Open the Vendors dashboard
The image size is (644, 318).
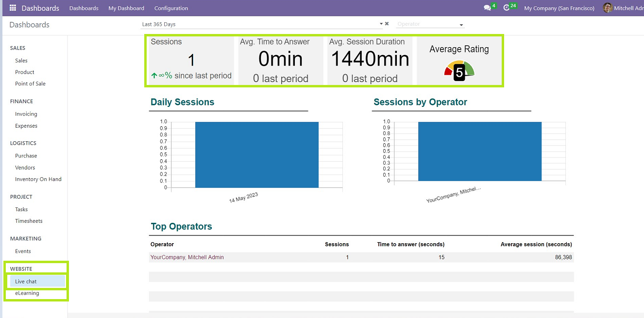point(25,167)
